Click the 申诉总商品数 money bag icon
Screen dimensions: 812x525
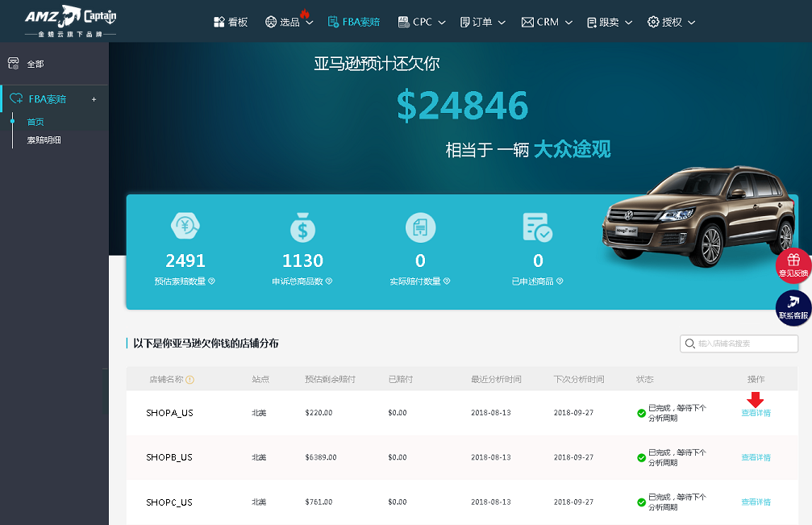tap(303, 227)
